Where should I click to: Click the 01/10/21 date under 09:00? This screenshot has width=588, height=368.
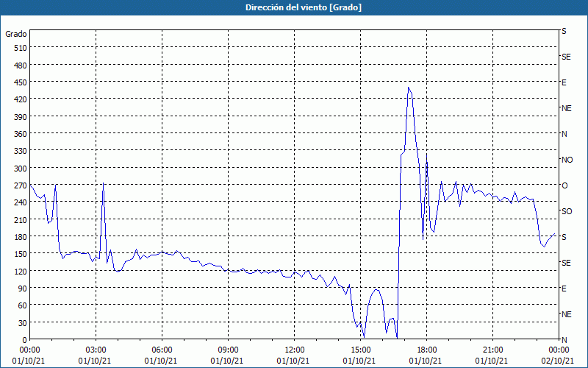[x=227, y=361]
